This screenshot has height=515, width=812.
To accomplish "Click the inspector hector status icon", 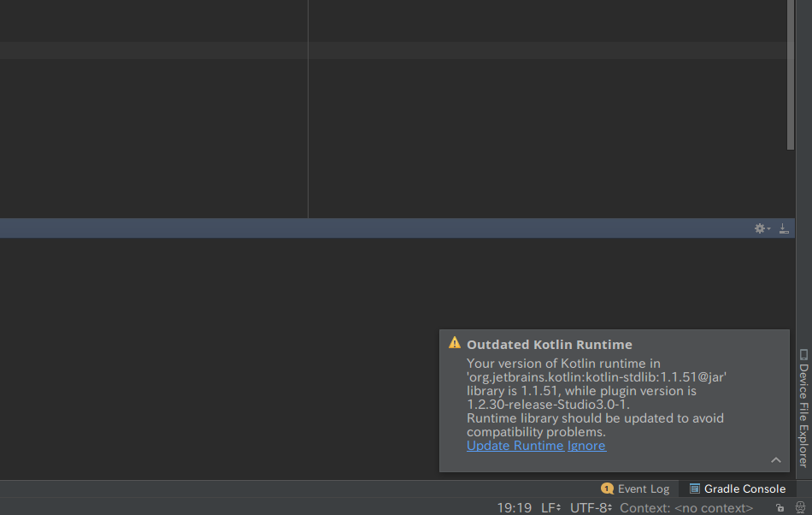I will coord(801,508).
